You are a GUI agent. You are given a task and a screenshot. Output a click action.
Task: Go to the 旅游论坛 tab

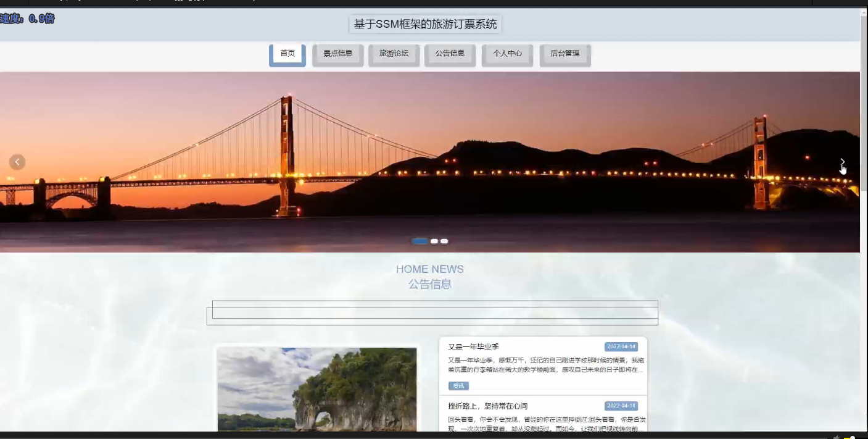[x=394, y=54]
